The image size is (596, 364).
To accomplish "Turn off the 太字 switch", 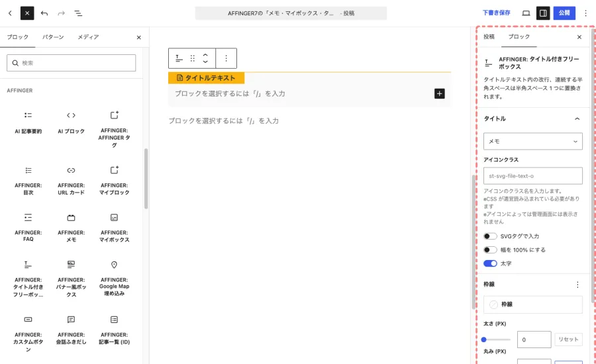I will (490, 263).
